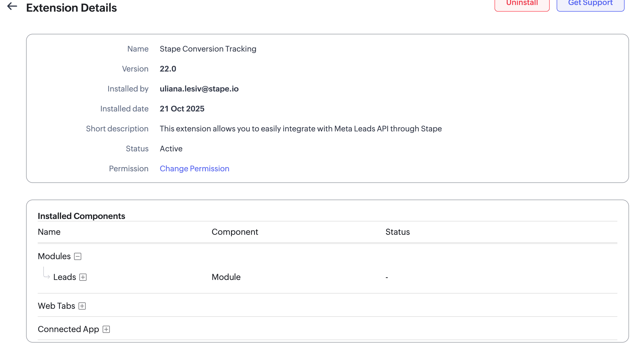This screenshot has width=644, height=362.
Task: Click the Modules row label
Action: (54, 256)
